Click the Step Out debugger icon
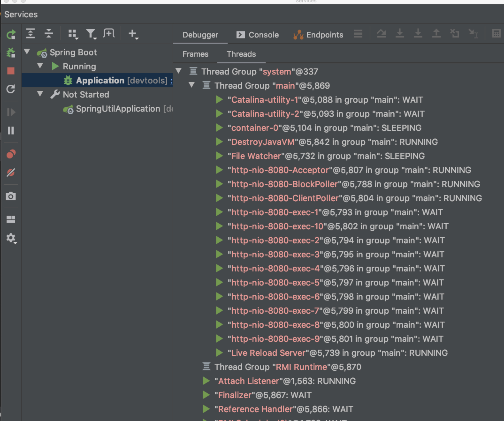 436,34
